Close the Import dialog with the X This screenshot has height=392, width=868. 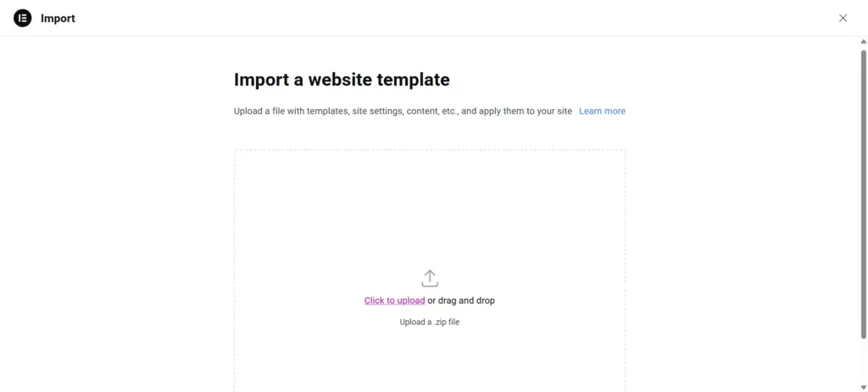pyautogui.click(x=843, y=18)
